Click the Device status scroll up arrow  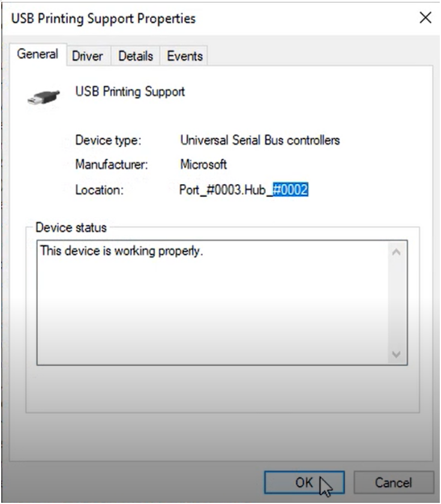pos(397,253)
